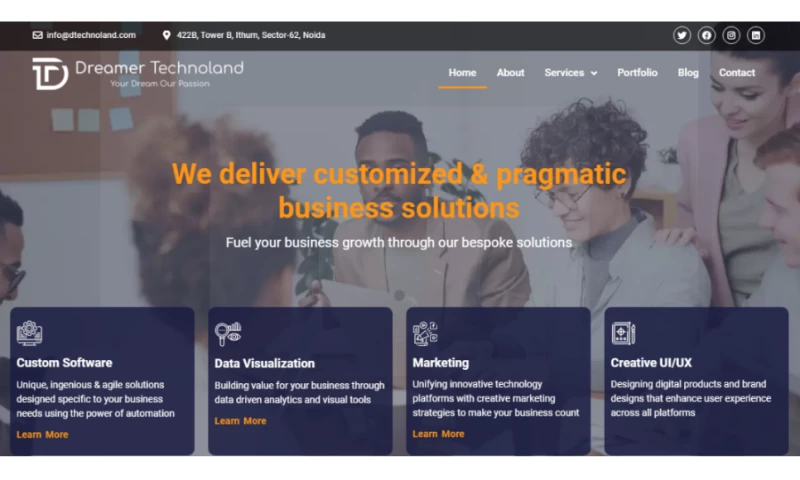
Task: Open the Facebook social icon
Action: (706, 35)
